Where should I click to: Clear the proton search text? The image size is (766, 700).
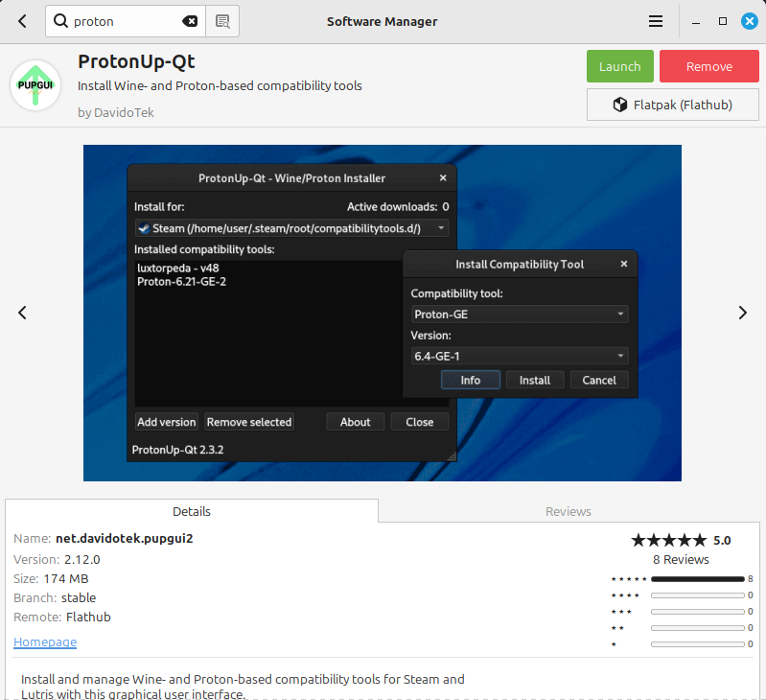coord(190,21)
